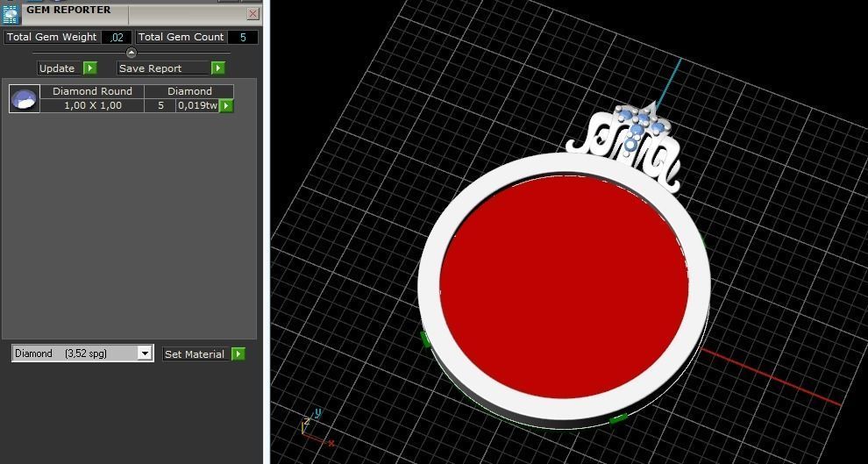Click the green arrow next to Update
Screen dimensions: 868x464
(90, 68)
